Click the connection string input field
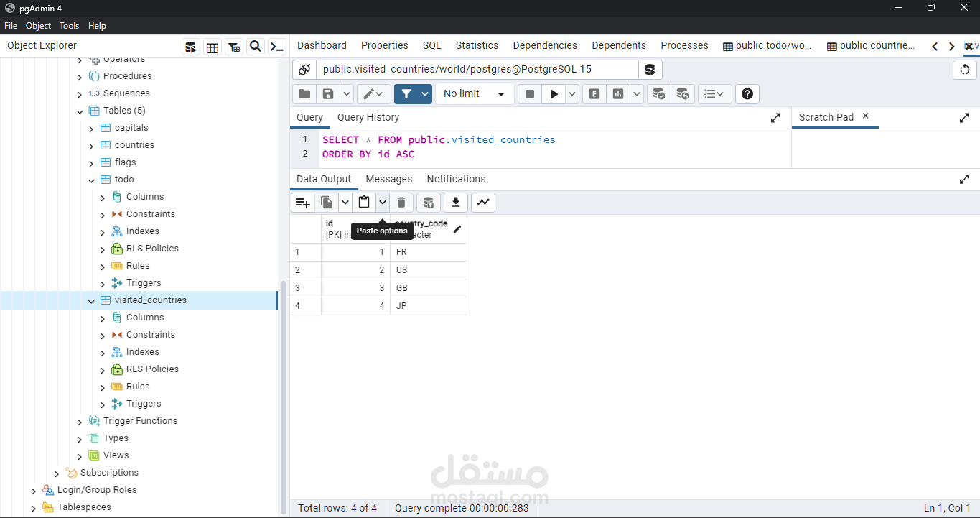 point(477,70)
